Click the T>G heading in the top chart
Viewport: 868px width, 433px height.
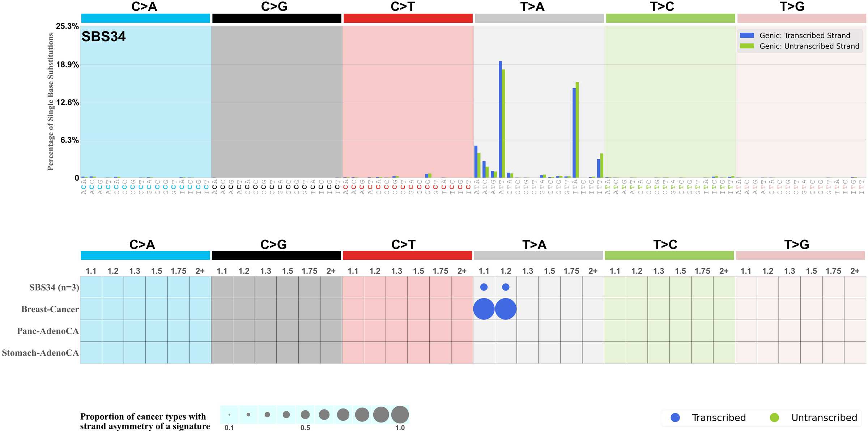[792, 7]
